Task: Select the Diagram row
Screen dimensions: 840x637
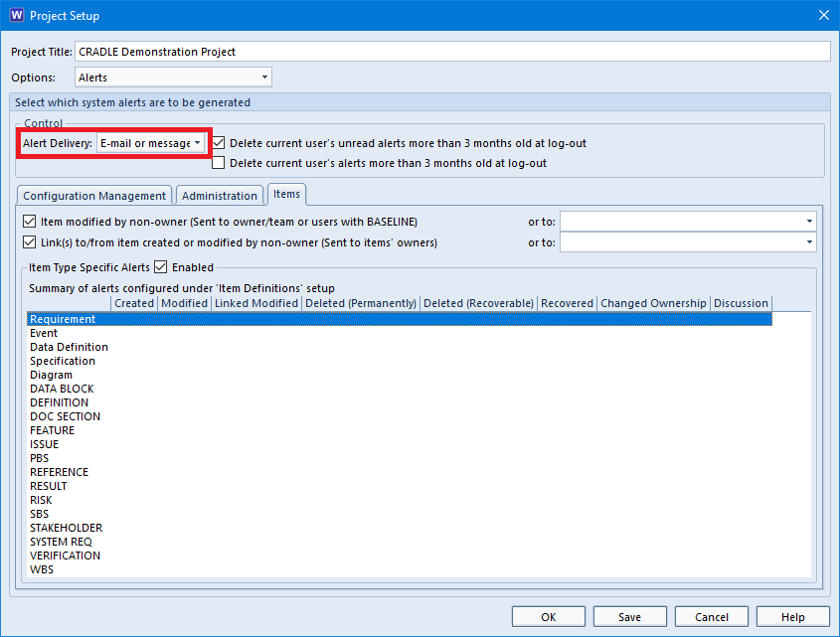Action: click(x=400, y=375)
